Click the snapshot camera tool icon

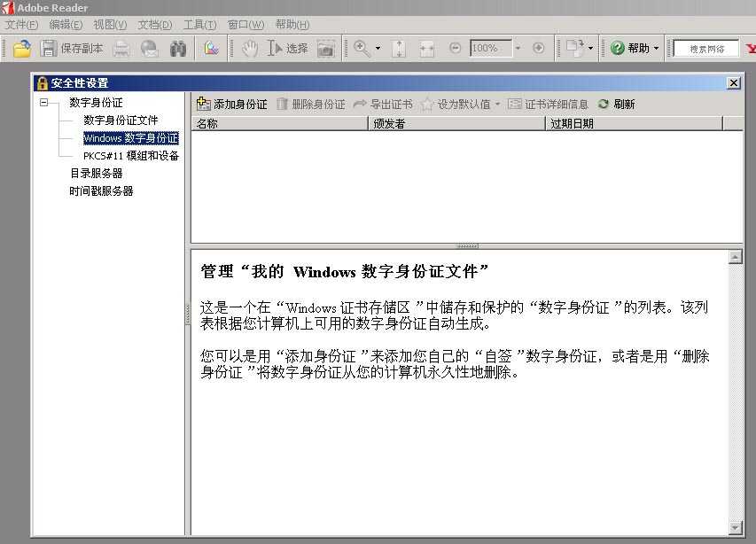[326, 48]
